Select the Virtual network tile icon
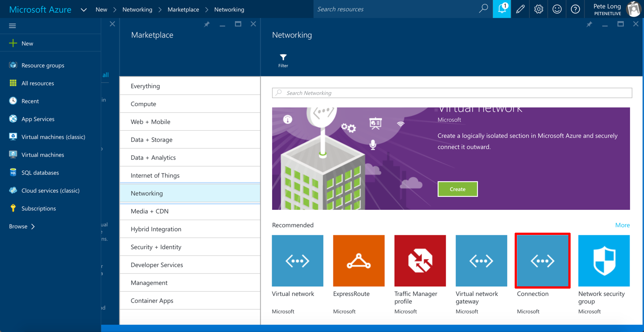The height and width of the screenshot is (332, 644). (x=298, y=261)
